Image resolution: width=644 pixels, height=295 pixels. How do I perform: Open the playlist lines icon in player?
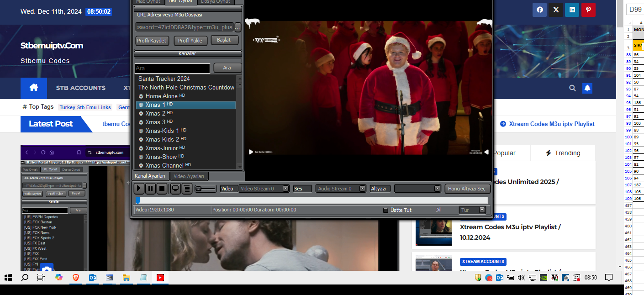tap(187, 188)
